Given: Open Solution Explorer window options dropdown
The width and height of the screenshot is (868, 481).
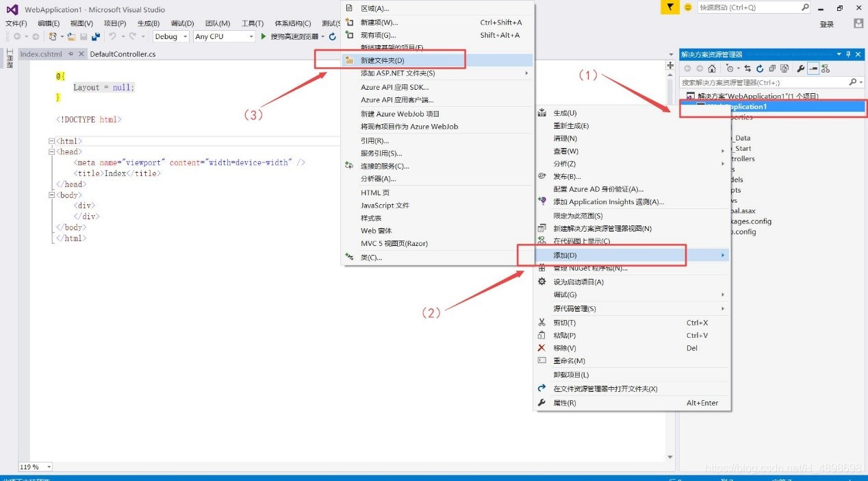Looking at the screenshot, I should [839, 54].
